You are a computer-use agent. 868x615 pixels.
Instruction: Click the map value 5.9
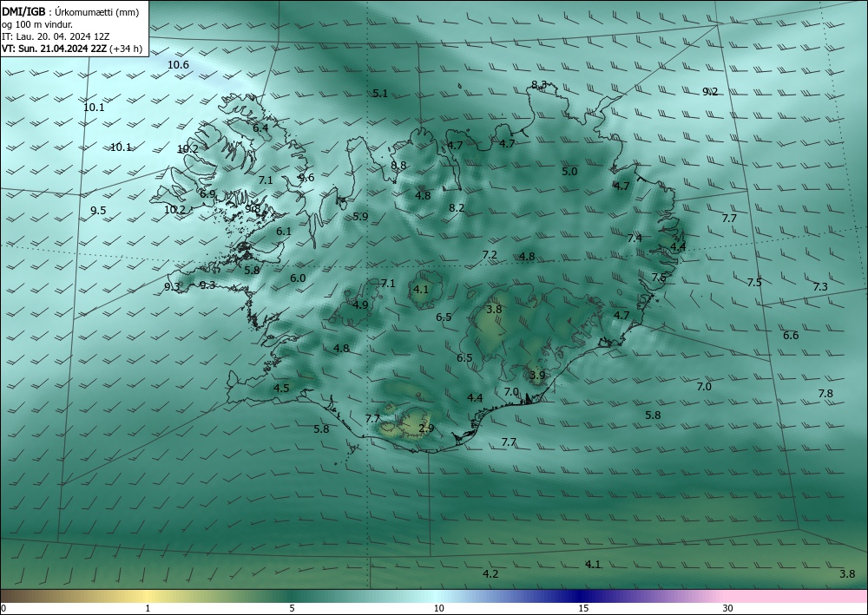(x=360, y=217)
